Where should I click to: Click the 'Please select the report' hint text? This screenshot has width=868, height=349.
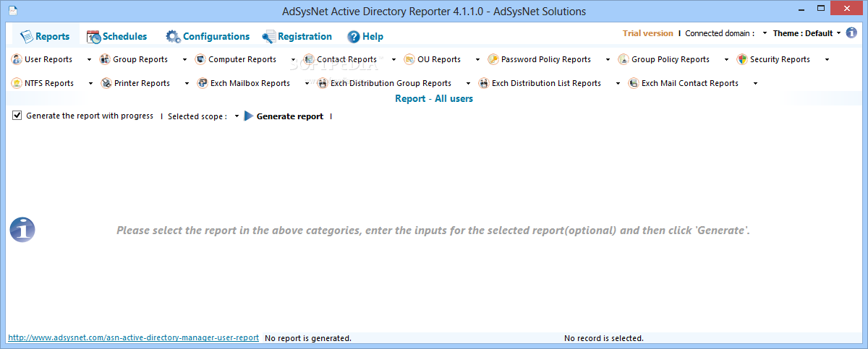click(433, 230)
